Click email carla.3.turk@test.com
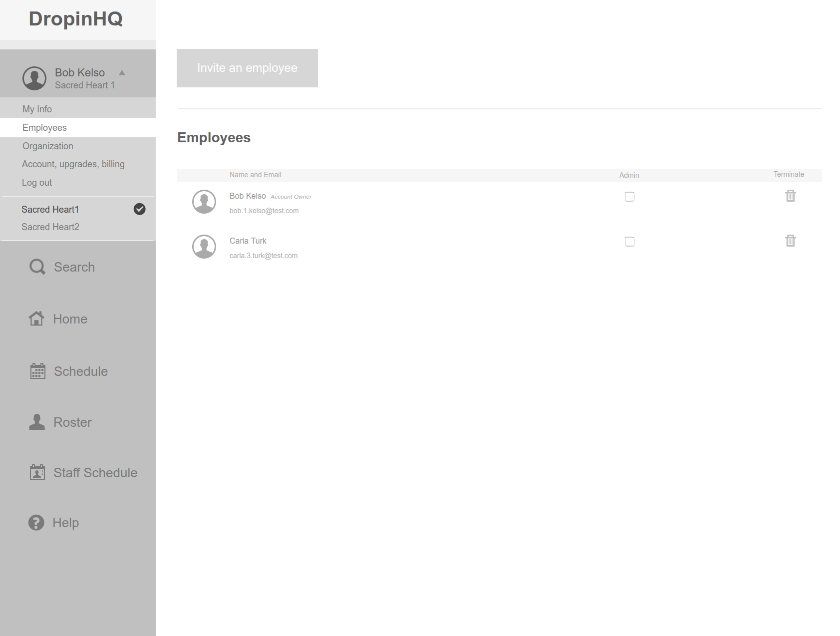The height and width of the screenshot is (636, 840). coord(264,256)
